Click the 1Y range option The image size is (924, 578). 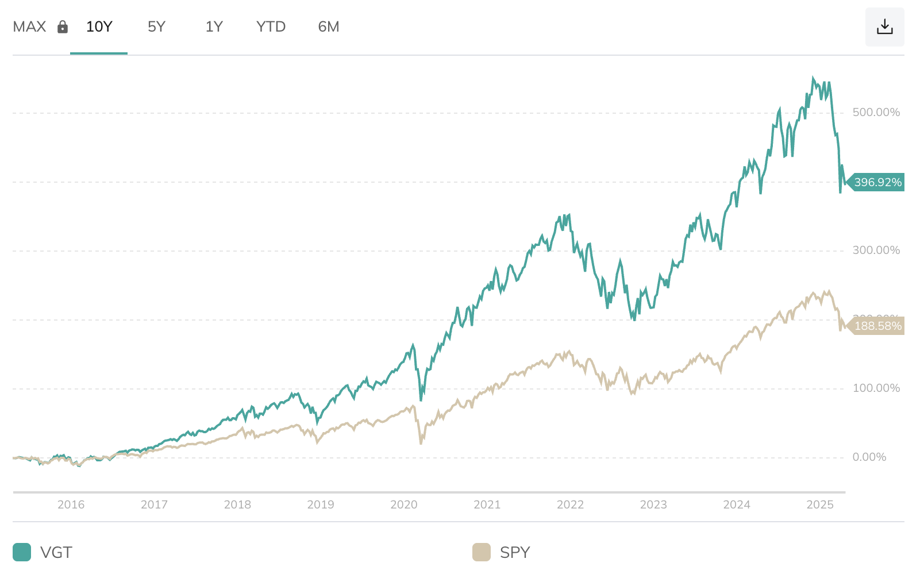coord(213,26)
